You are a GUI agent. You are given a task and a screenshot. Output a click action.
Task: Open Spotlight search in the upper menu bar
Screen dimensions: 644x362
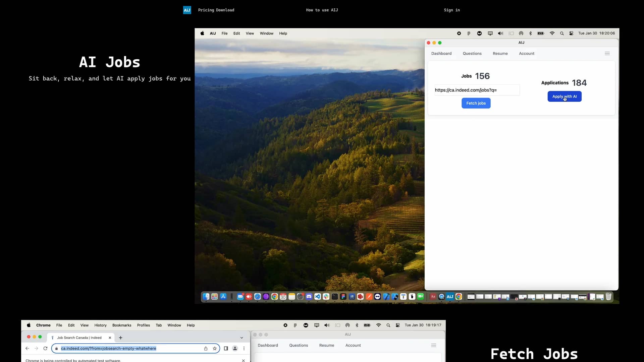(x=562, y=34)
